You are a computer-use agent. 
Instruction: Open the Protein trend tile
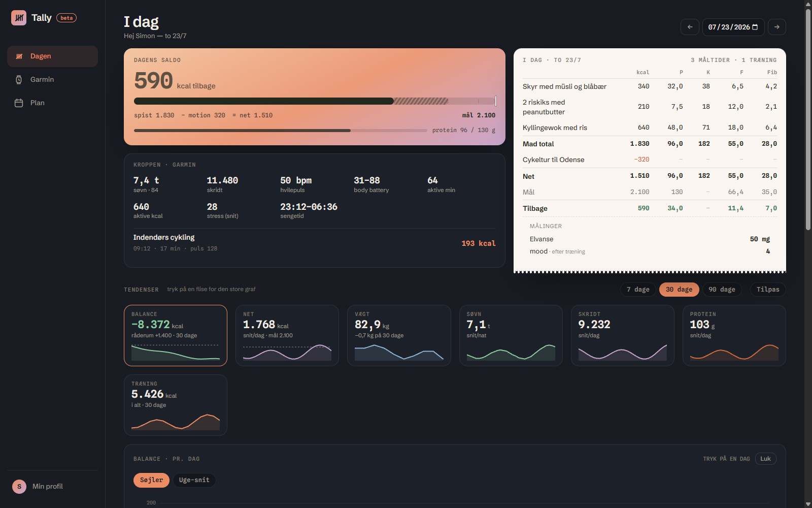coord(734,335)
